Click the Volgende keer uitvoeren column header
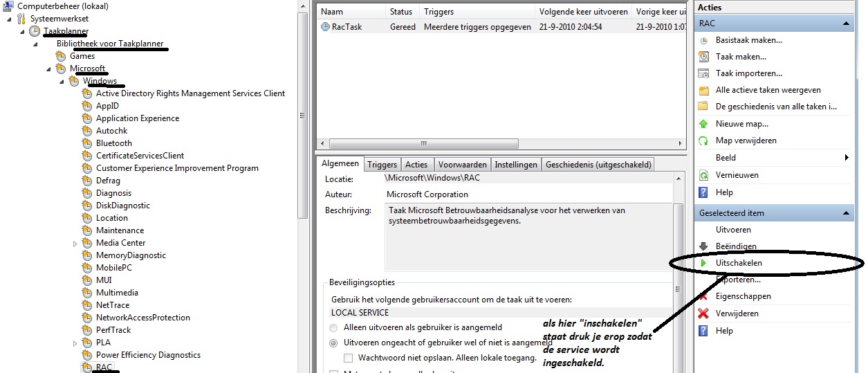Viewport: 868px width, 373px height. coord(584,12)
